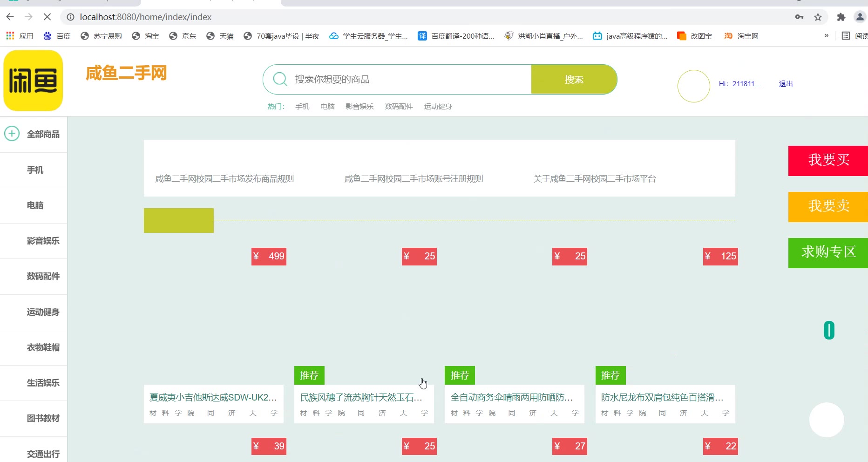This screenshot has height=462, width=868.
Task: Open the 账号注册规则 notice link
Action: tap(414, 179)
